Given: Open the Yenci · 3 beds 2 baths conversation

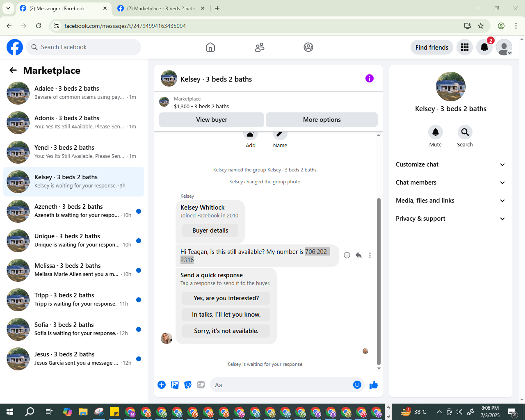Looking at the screenshot, I should 74,152.
